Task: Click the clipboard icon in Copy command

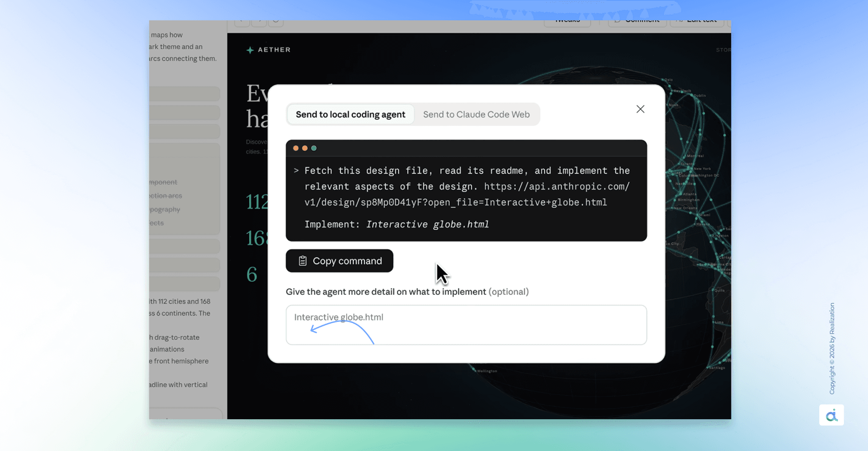Action: point(303,261)
